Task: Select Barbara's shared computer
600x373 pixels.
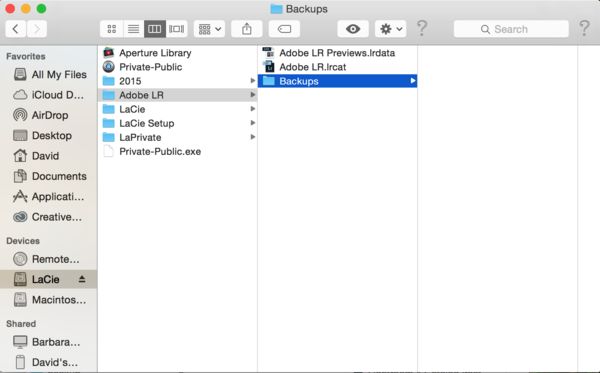Action: [49, 342]
